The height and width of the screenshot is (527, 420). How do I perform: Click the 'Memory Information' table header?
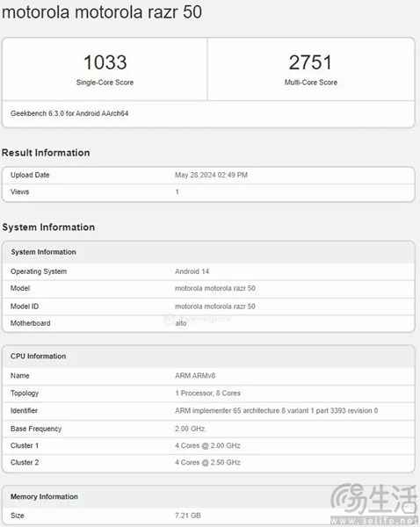coord(44,496)
